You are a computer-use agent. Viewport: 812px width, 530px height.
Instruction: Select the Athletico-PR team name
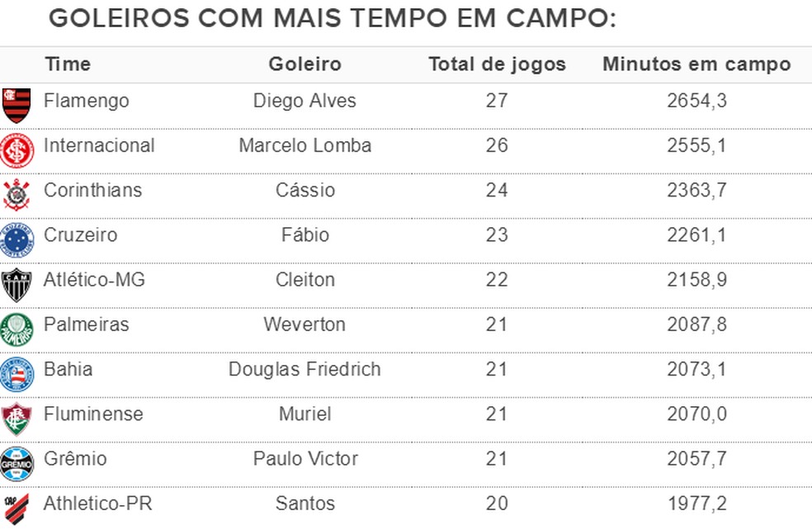98,504
